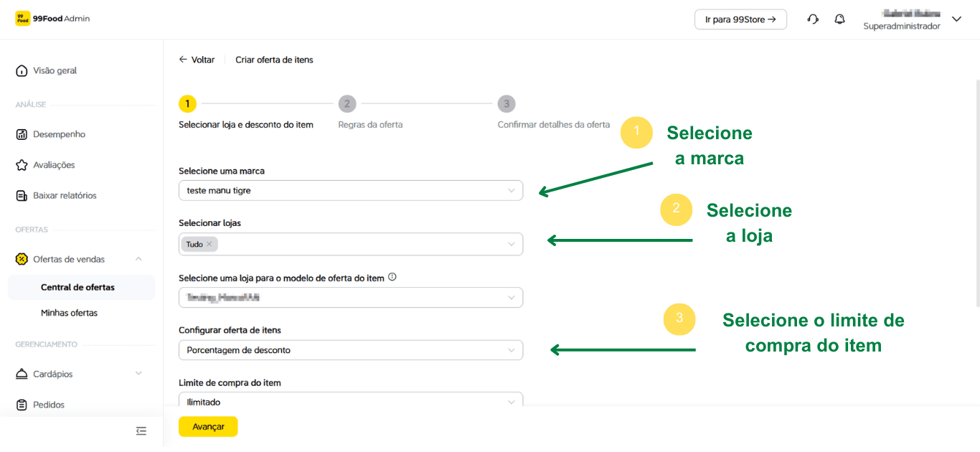The width and height of the screenshot is (980, 452).
Task: Click the 99Food logo icon
Action: coord(23,19)
